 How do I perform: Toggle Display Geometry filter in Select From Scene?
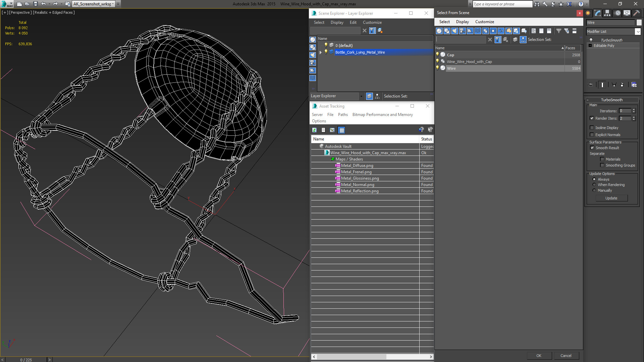click(439, 31)
